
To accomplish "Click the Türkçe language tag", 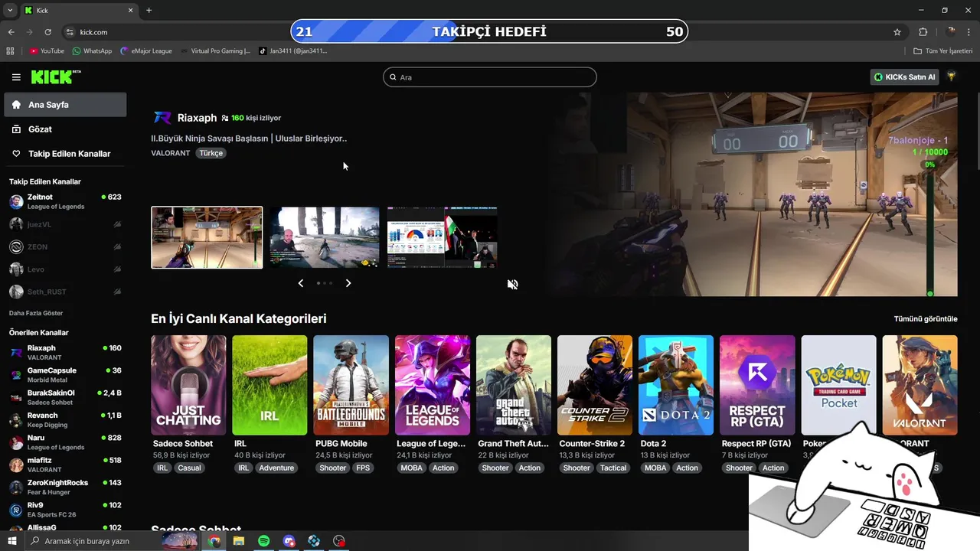I will (211, 153).
